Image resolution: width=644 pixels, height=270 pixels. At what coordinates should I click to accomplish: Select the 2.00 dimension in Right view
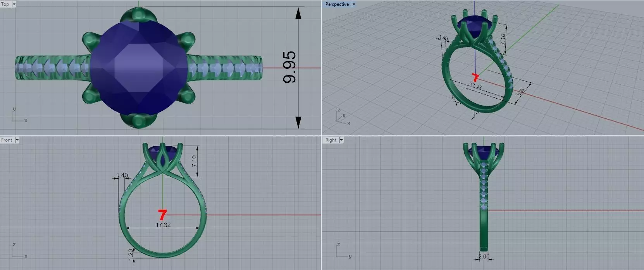click(x=484, y=256)
